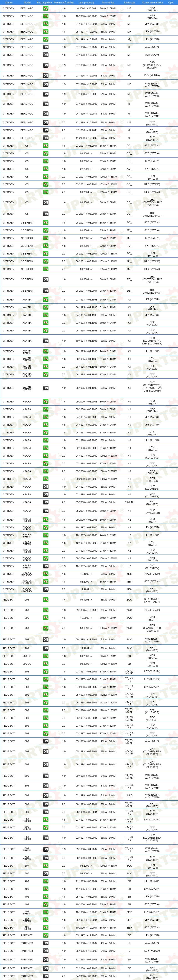This screenshot has width=178, height=980.
Task: Click diesel ON icon for Berlingo 43kW / 58KM
Action: click(46, 55)
